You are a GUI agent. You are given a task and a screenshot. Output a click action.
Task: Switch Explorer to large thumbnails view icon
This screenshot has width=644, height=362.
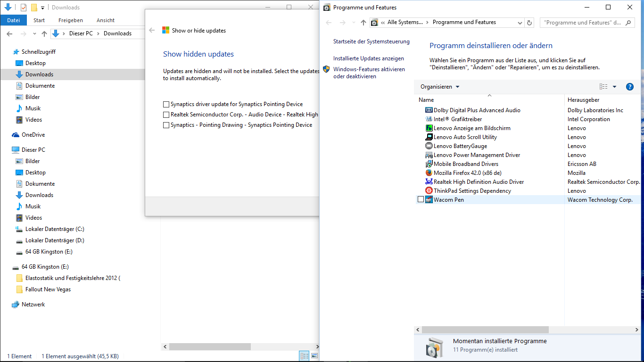coord(314,356)
